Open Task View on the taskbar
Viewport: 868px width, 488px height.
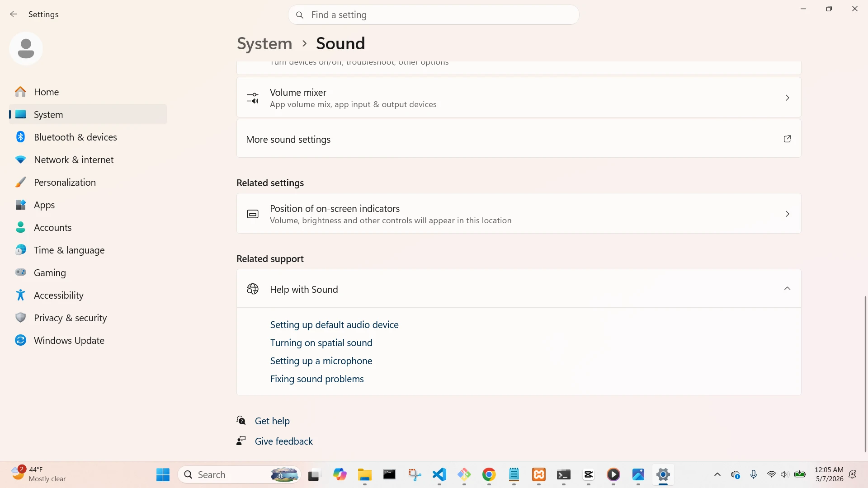314,474
